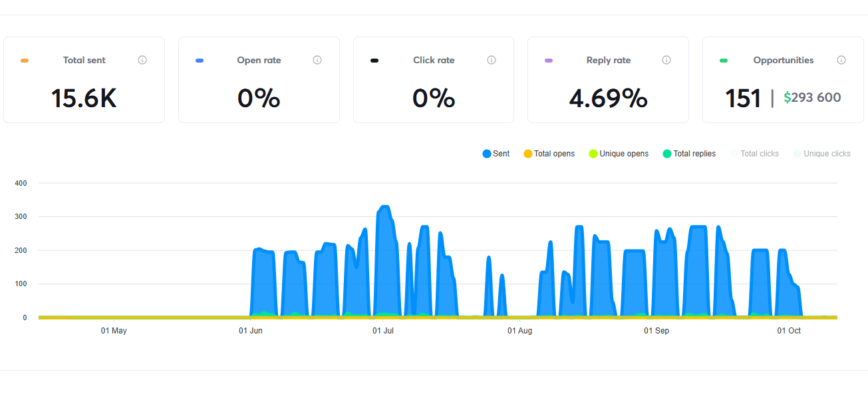868x406 pixels.
Task: Click the orange Total sent color marker
Action: [x=25, y=61]
